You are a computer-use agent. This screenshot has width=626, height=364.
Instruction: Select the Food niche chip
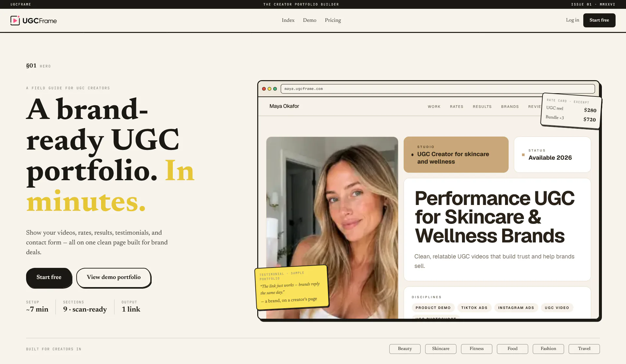(x=513, y=349)
